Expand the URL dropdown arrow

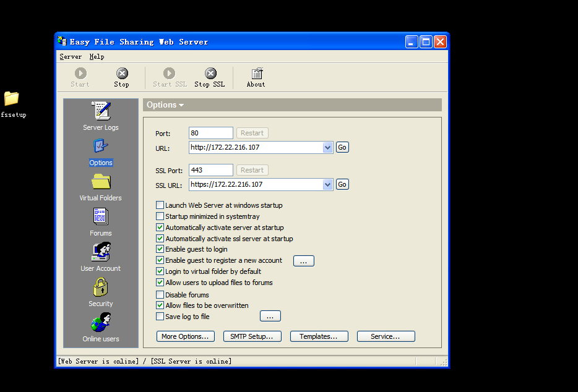[327, 147]
